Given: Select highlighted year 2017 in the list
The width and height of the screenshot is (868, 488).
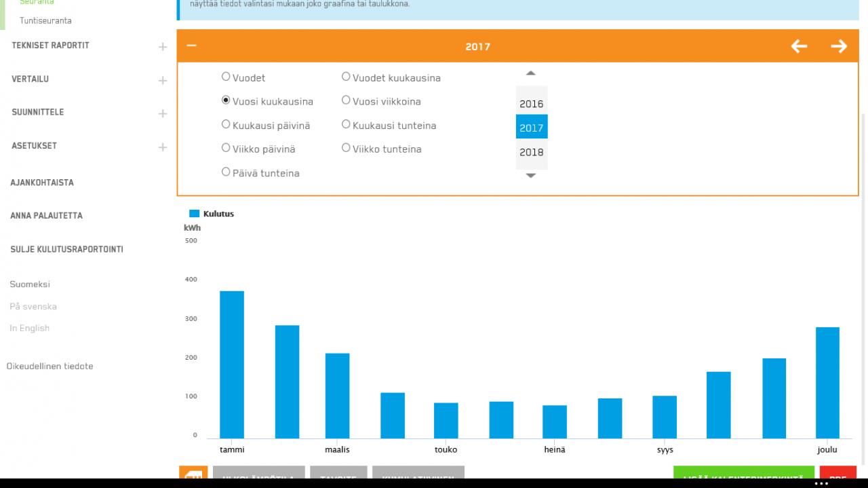Looking at the screenshot, I should (x=532, y=127).
